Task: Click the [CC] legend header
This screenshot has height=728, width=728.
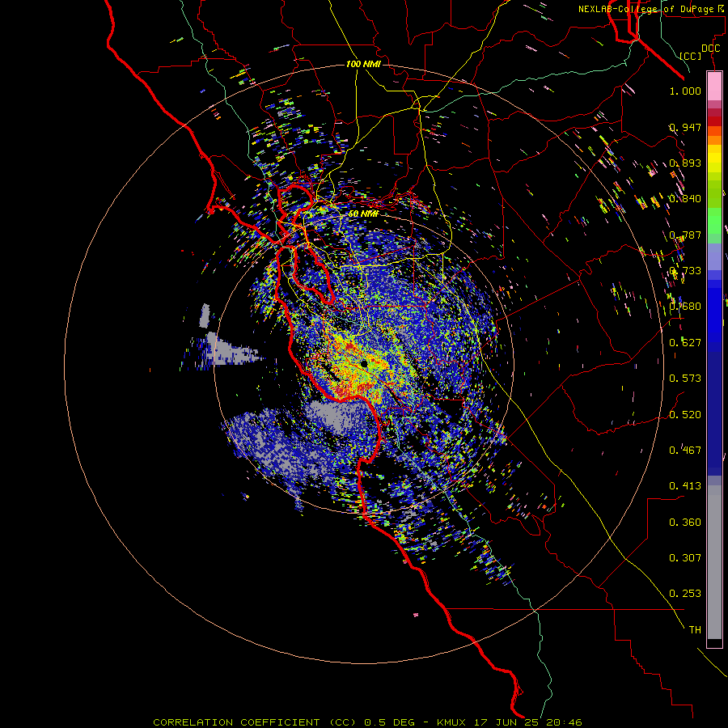Action: (691, 56)
